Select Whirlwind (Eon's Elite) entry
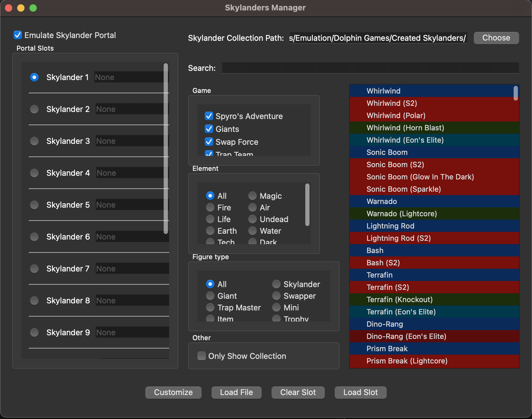This screenshot has height=419, width=532. pyautogui.click(x=434, y=140)
